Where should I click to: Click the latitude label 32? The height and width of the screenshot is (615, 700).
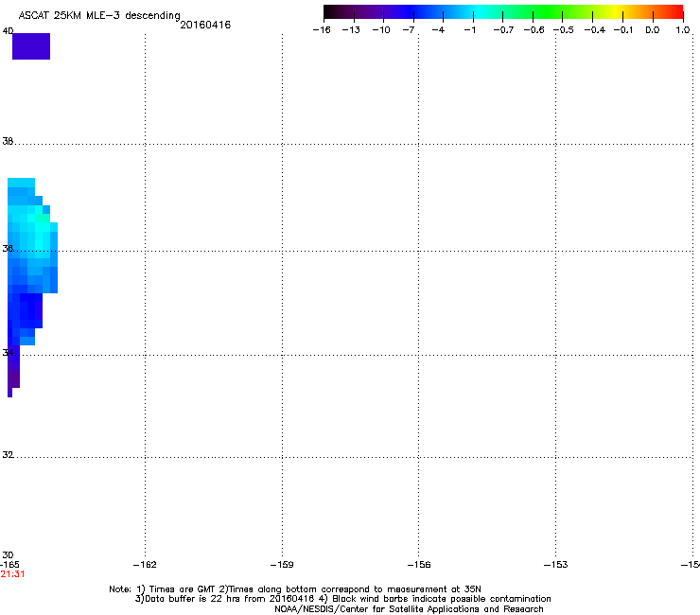[8, 455]
